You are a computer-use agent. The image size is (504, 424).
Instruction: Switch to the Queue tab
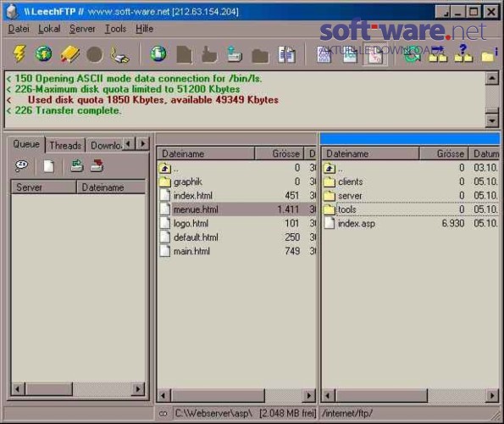click(x=26, y=144)
